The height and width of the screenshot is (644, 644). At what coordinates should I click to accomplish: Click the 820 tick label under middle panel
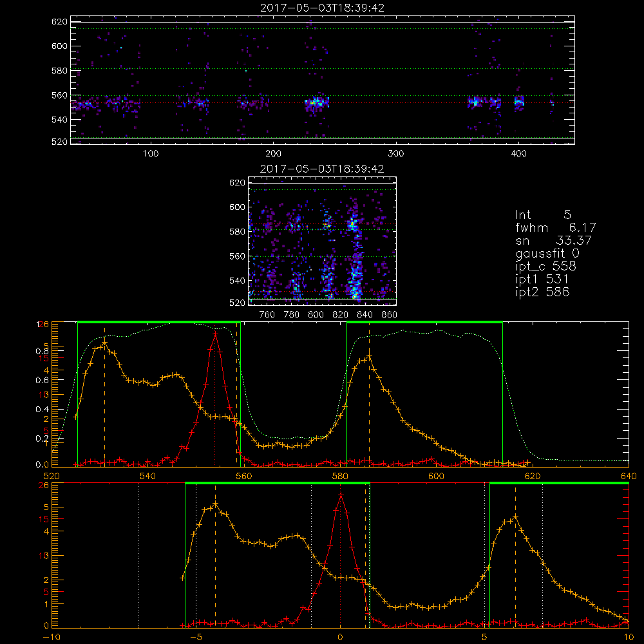tap(340, 315)
